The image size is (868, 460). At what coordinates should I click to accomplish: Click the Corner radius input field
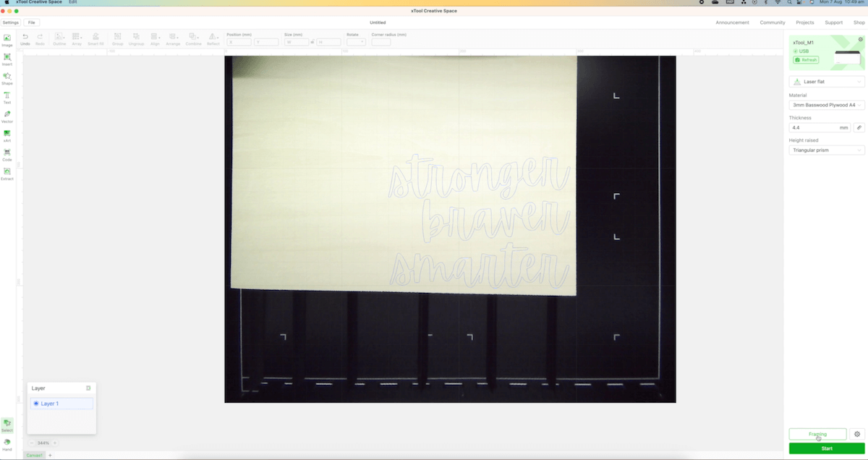380,42
